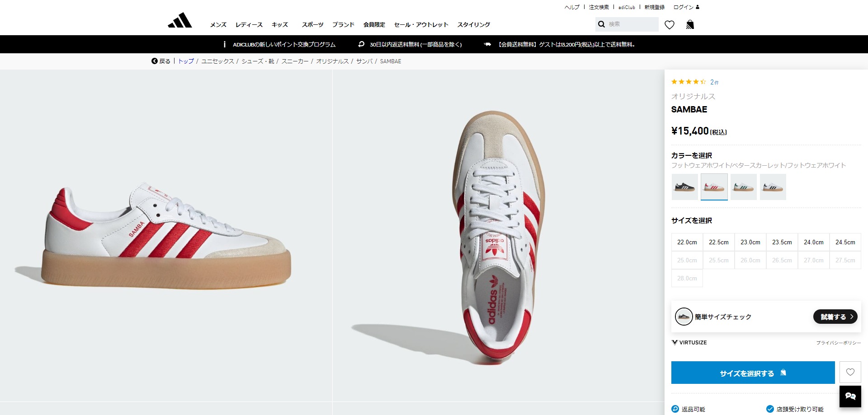Add the product to favorites with the heart button
868x415 pixels.
point(850,372)
